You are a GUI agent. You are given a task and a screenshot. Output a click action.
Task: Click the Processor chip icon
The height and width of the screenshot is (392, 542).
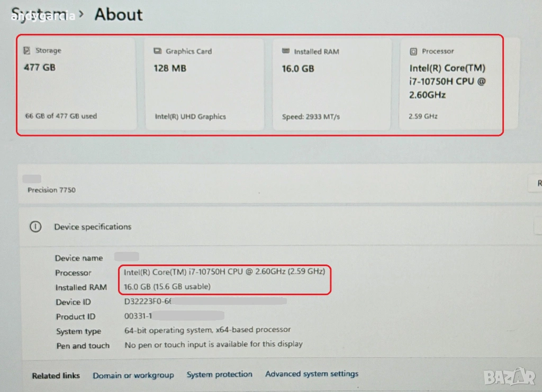point(413,51)
